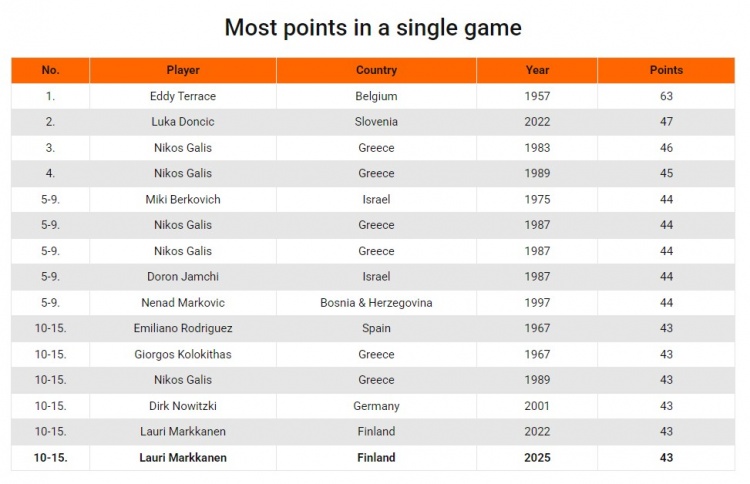Select the Emiliano Rodriguez cell
750x484 pixels.
click(x=183, y=328)
